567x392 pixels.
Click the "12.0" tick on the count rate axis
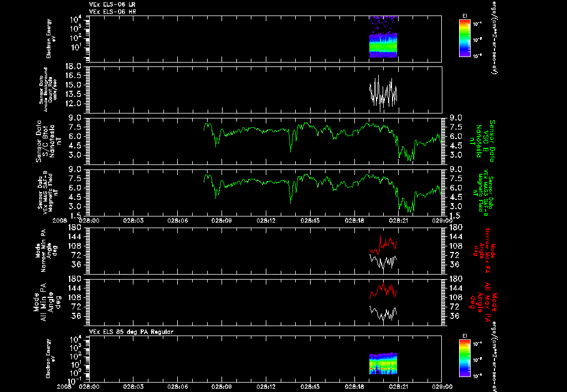(x=74, y=104)
